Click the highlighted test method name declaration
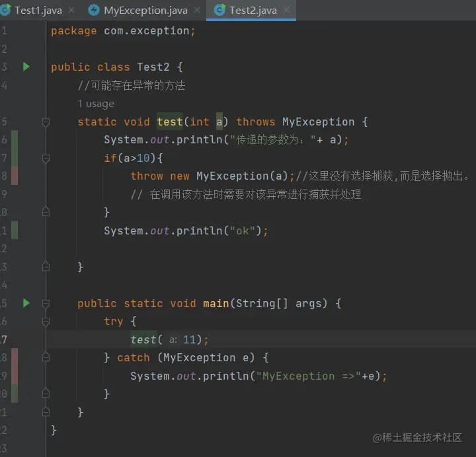The height and width of the screenshot is (457, 476). coord(170,122)
